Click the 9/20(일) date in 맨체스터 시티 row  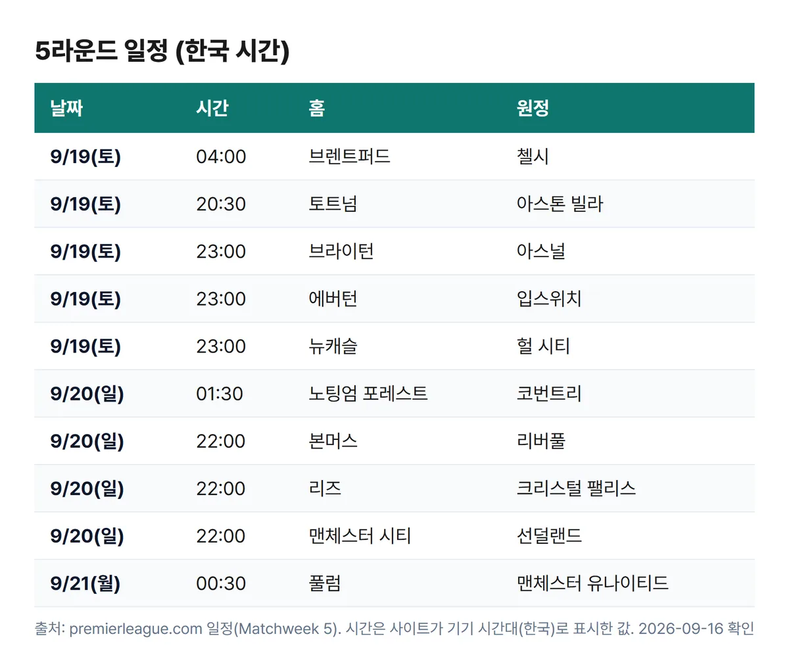click(87, 535)
